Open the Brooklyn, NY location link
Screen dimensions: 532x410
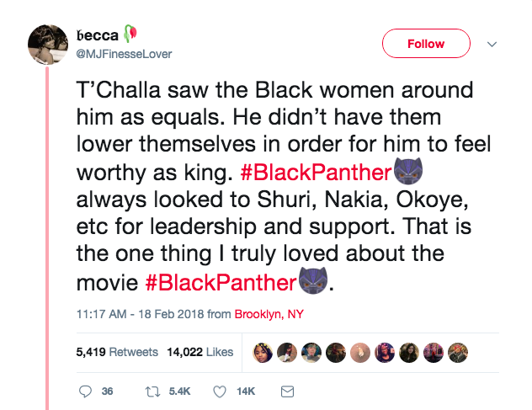[x=269, y=314]
